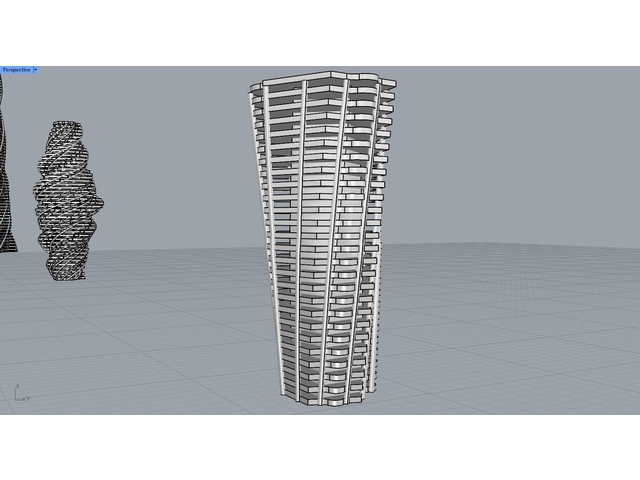Select the central slatted tower model

click(x=322, y=240)
